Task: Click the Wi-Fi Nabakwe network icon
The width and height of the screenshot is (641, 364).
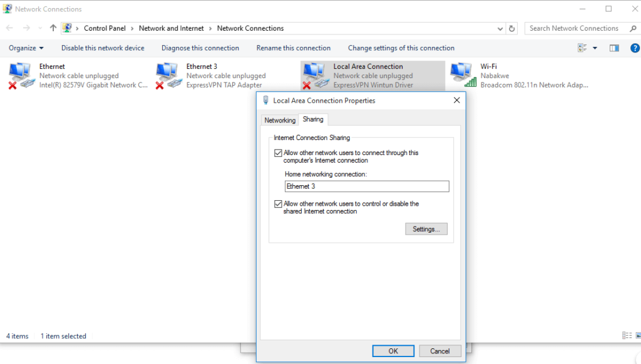Action: point(461,75)
